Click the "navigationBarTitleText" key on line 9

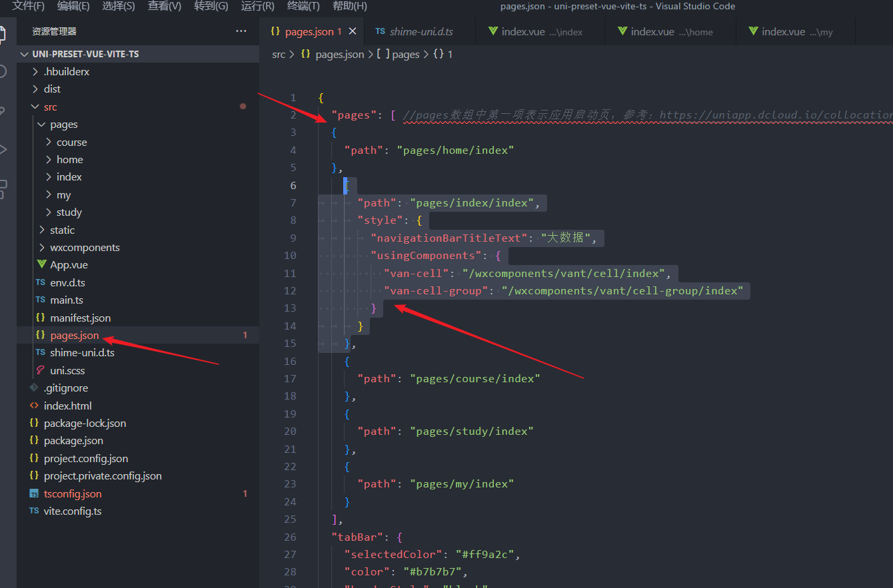click(449, 238)
